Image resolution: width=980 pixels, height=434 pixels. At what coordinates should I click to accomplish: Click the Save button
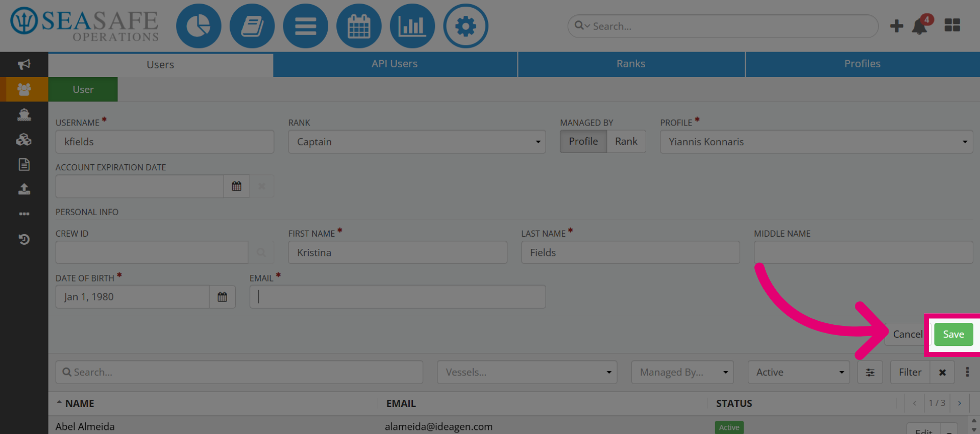(953, 335)
